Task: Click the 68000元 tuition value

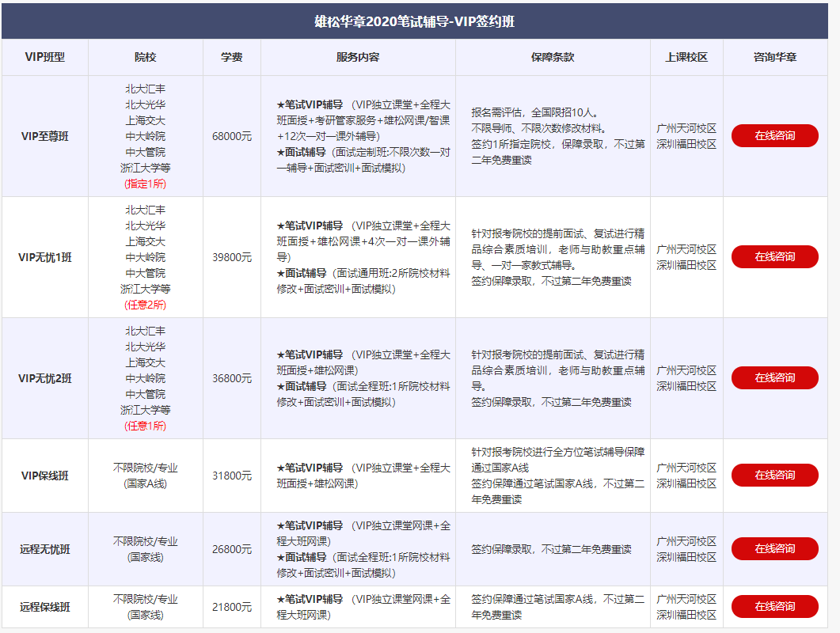Action: coord(232,136)
